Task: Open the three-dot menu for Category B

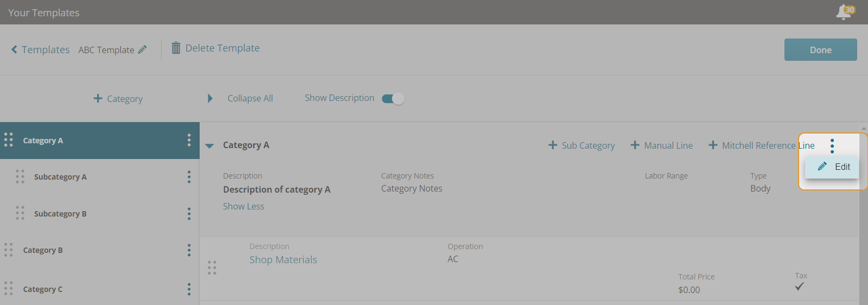Action: 189,250
